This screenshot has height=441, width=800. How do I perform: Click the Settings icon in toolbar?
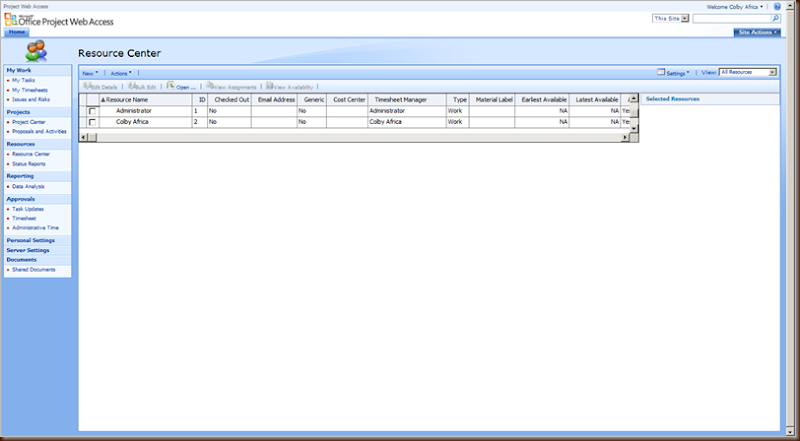[x=661, y=72]
